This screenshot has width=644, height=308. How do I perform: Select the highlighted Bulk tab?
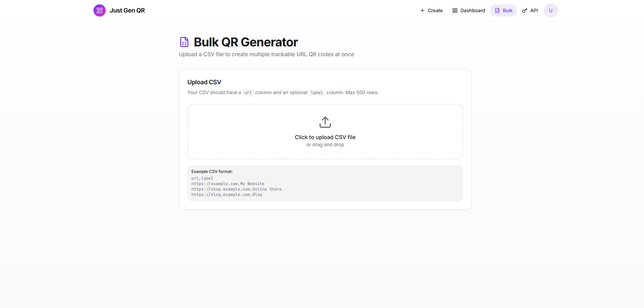coord(503,10)
